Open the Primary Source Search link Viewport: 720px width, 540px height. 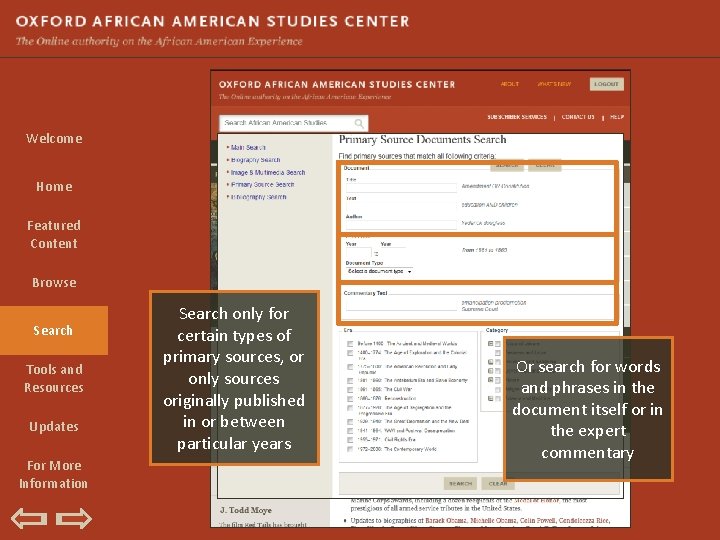(x=262, y=185)
